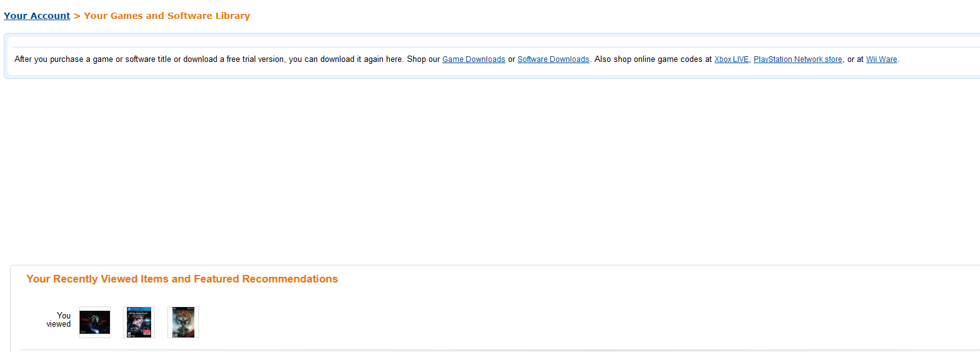
Task: Follow the Wii Ware link
Action: [881, 59]
